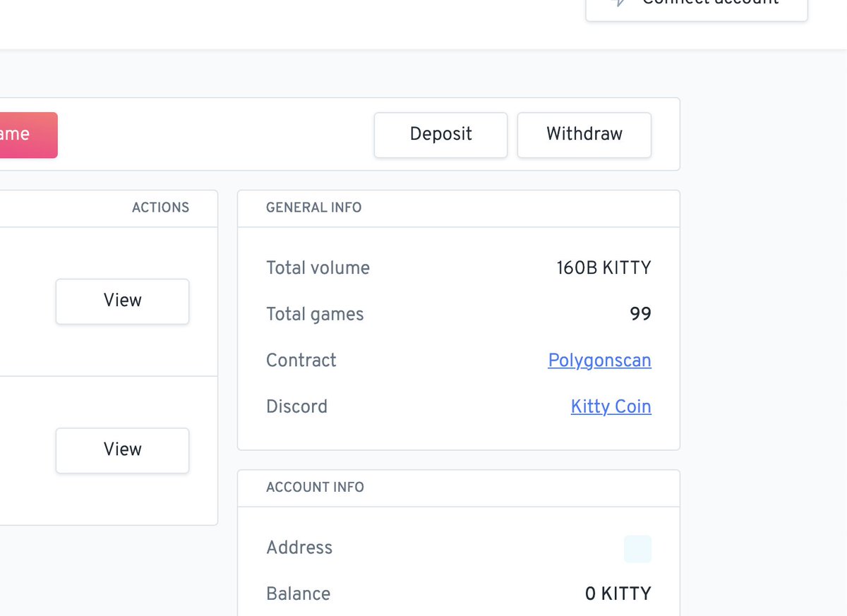Click the 'Discord' label
847x616 pixels.
coord(296,406)
